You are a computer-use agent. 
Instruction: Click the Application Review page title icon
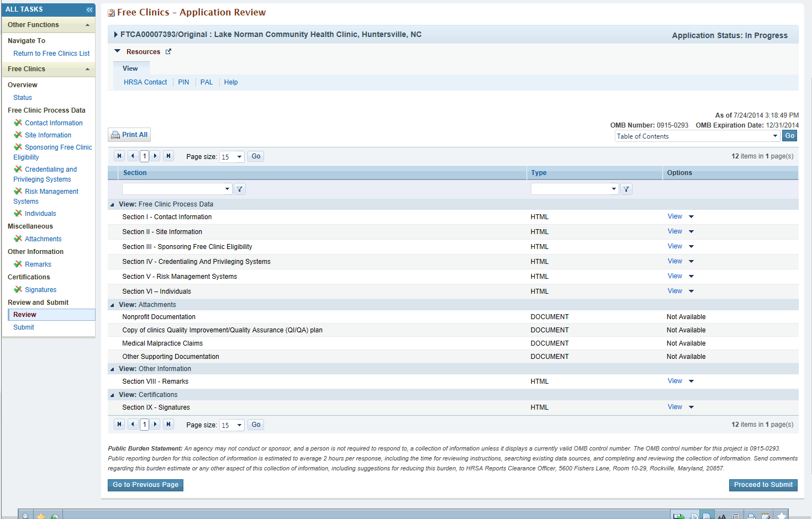(x=112, y=13)
